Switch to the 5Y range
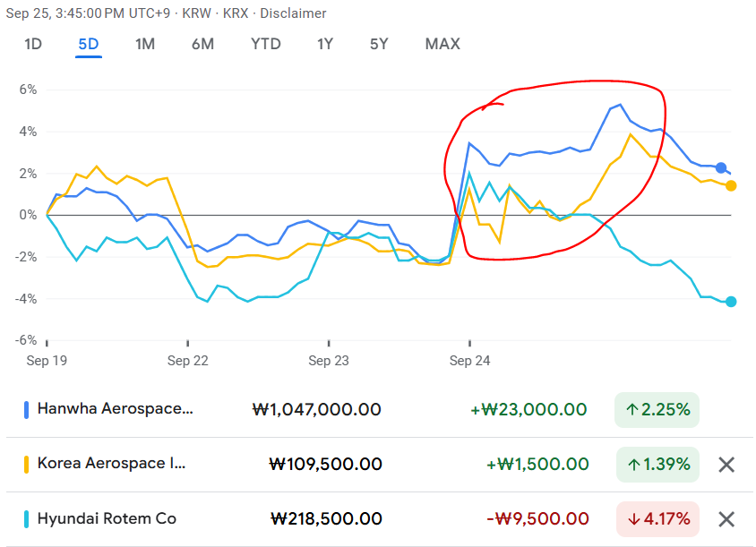756x547 pixels. (380, 44)
